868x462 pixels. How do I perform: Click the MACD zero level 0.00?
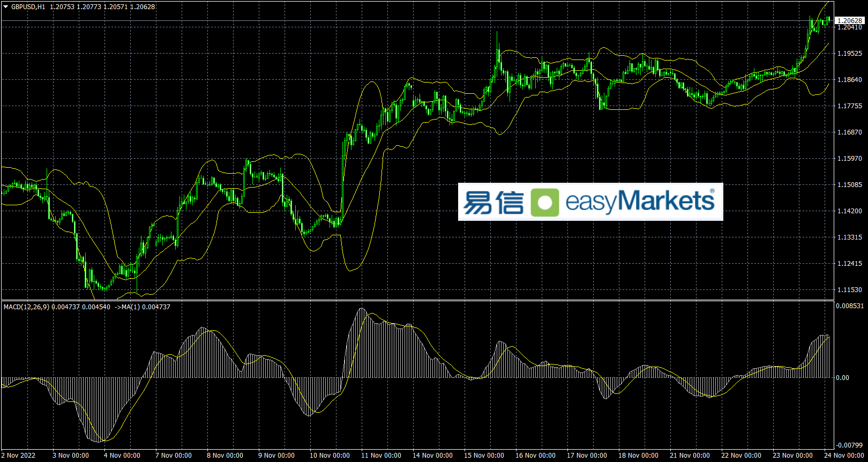[x=842, y=378]
